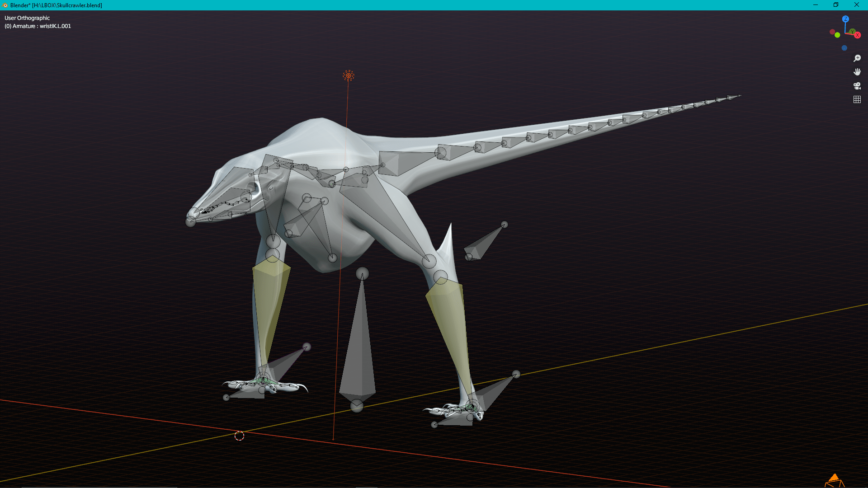Image resolution: width=868 pixels, height=488 pixels.
Task: Minimize the Blender window
Action: [815, 5]
